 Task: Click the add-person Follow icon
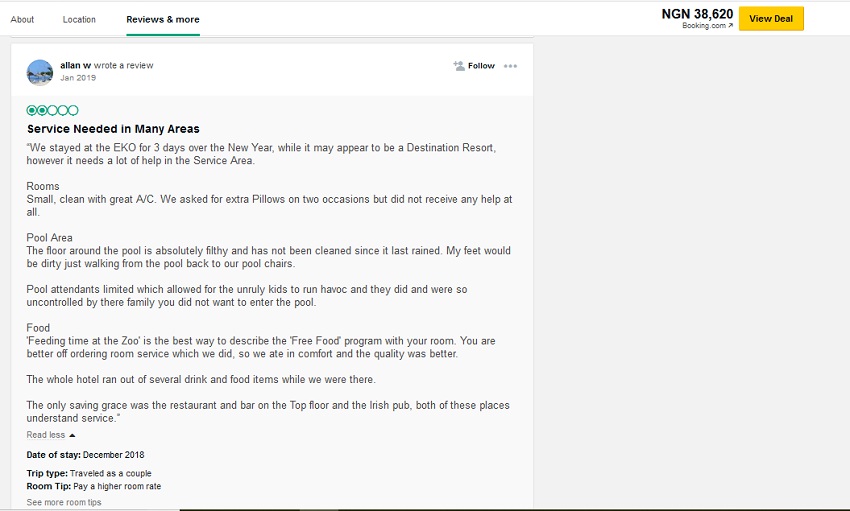[459, 66]
